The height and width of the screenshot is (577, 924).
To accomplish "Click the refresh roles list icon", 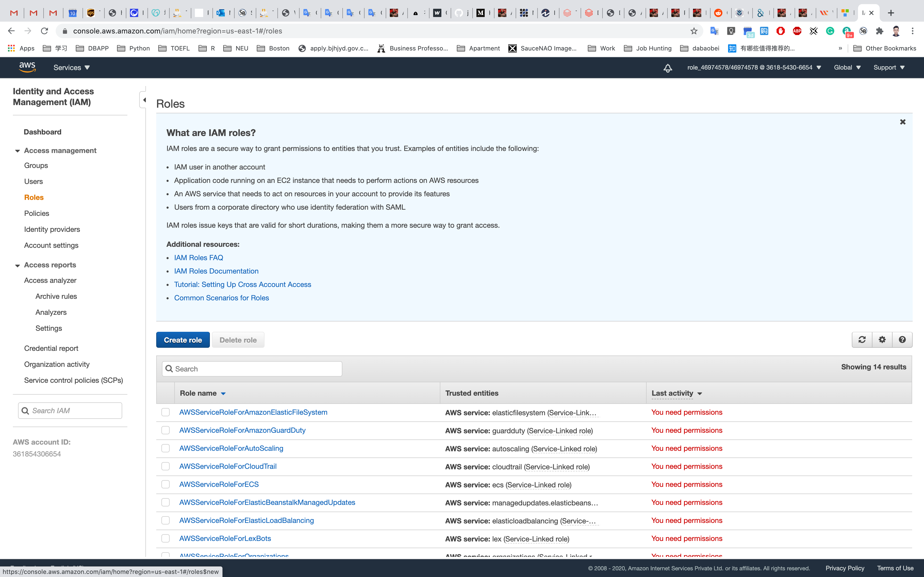I will click(x=862, y=340).
